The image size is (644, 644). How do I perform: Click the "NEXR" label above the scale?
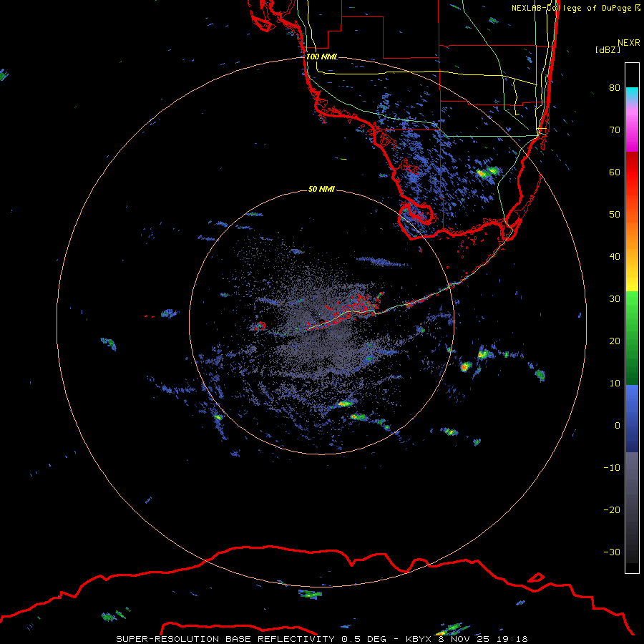629,42
